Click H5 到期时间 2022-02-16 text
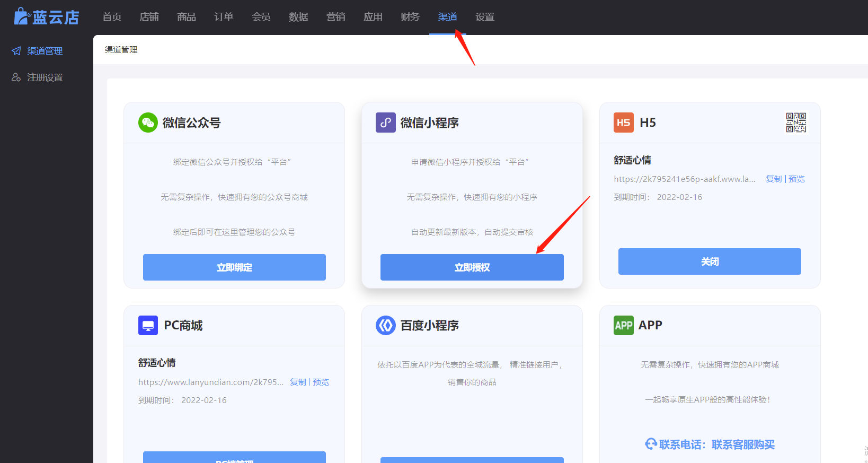Viewport: 868px width, 463px height. click(x=658, y=197)
